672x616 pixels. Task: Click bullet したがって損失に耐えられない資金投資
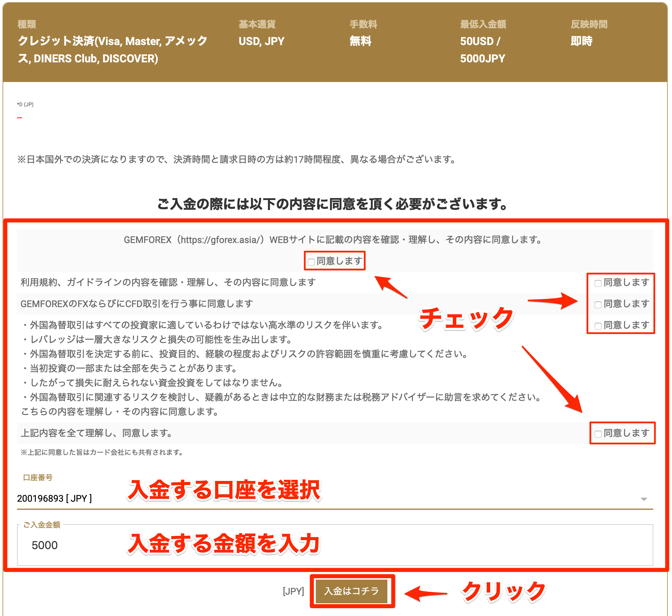pos(153,383)
